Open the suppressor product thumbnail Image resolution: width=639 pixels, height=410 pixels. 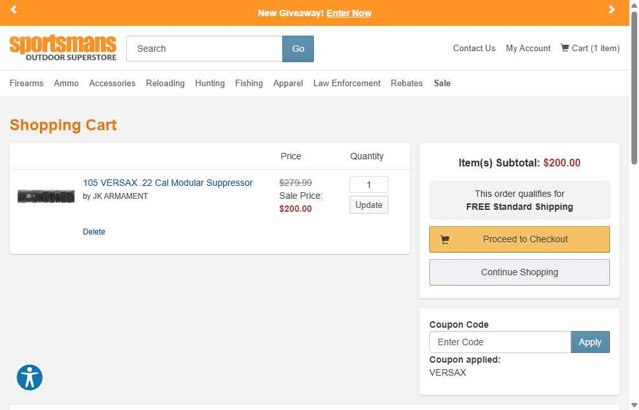[46, 196]
